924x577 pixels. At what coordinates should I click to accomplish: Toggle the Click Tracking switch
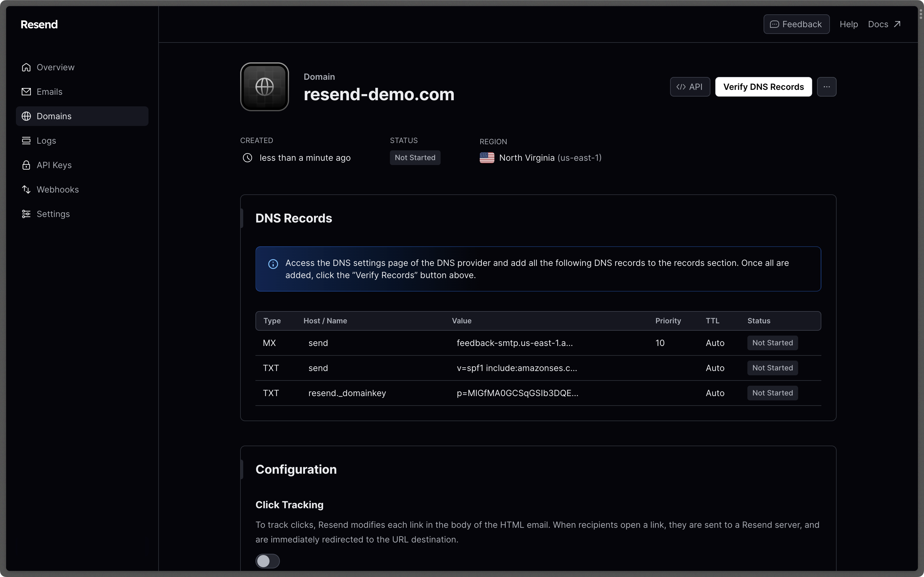[267, 560]
